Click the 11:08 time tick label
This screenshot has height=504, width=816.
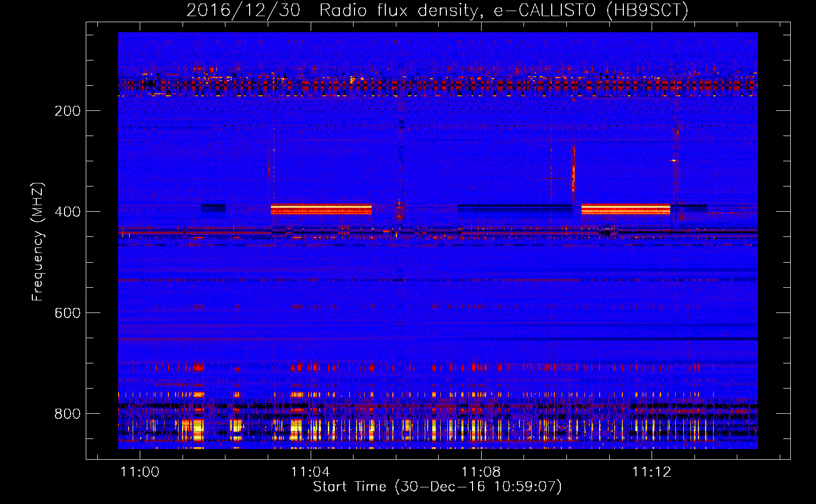[x=481, y=472]
